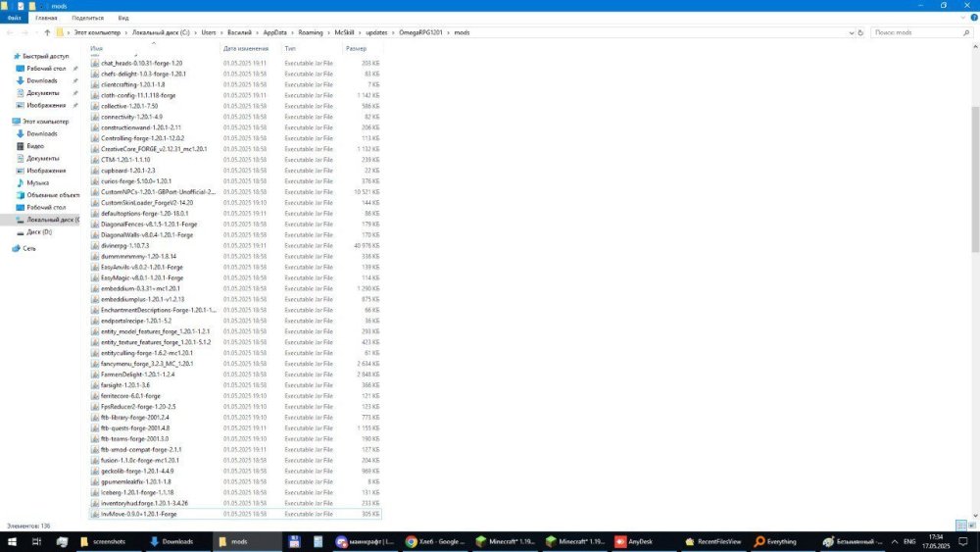Open the address bar history dropdown

coord(852,32)
